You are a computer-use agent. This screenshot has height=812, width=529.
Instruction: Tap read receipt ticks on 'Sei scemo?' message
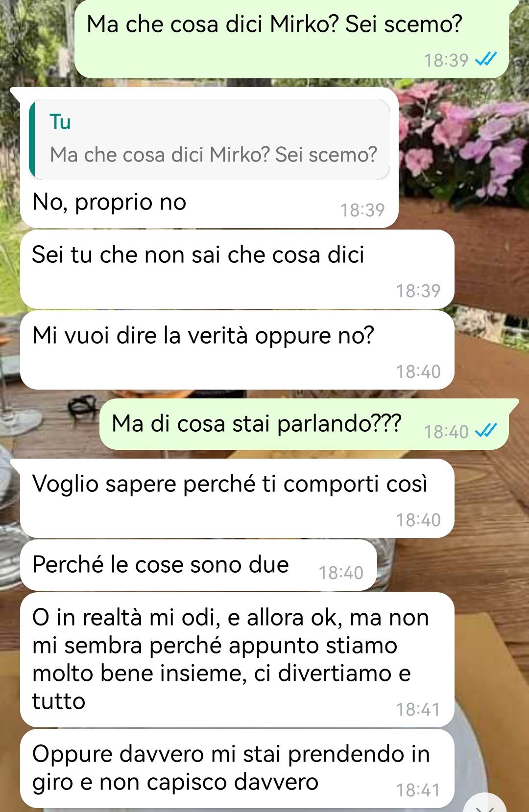tap(486, 60)
